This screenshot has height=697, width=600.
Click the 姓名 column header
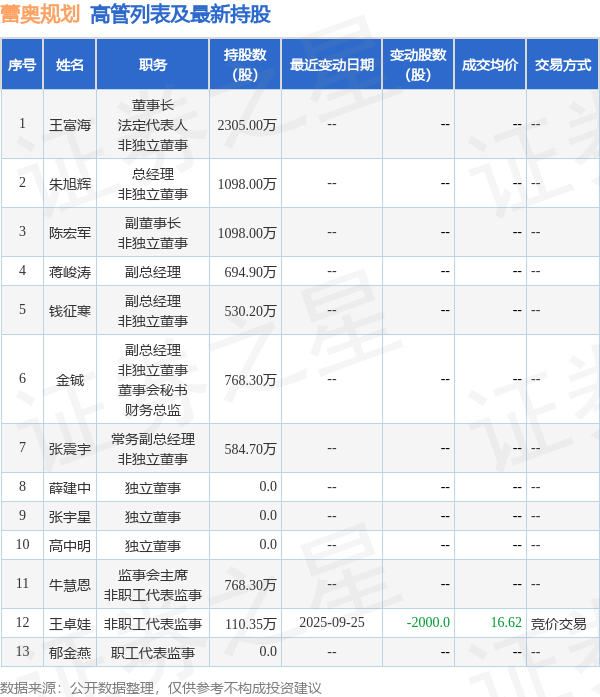[70, 65]
